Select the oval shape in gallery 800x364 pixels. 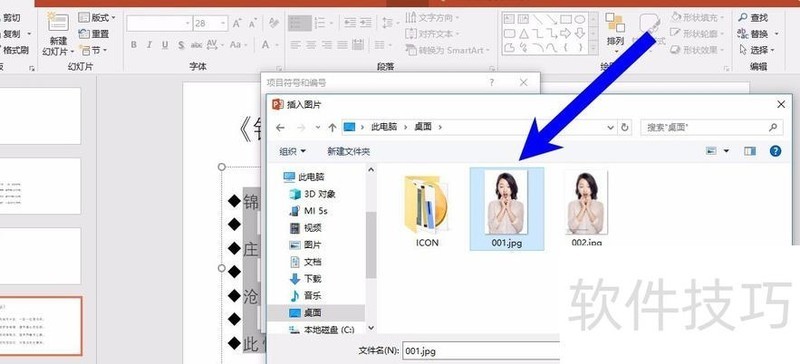[x=580, y=20]
